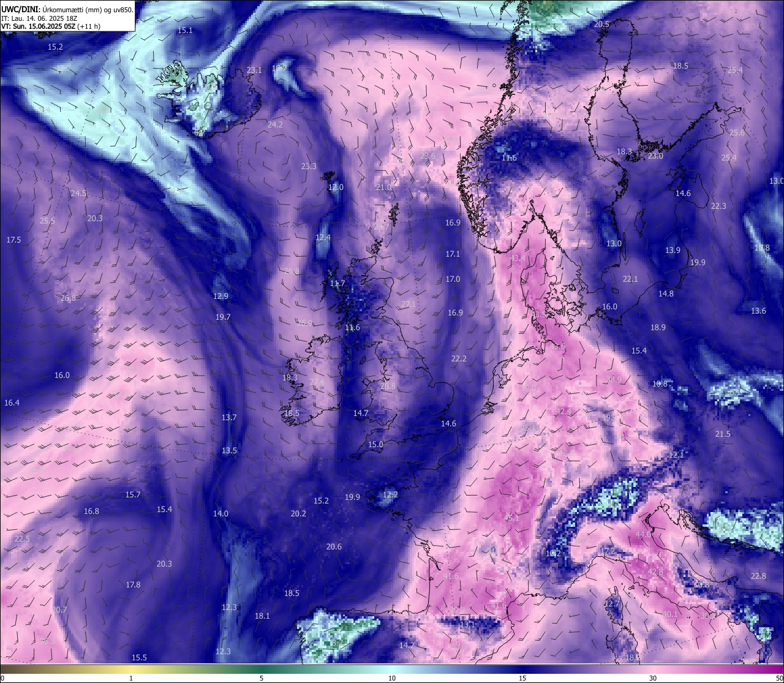
Task: Select the 22.2 value label
Action: coord(458,358)
